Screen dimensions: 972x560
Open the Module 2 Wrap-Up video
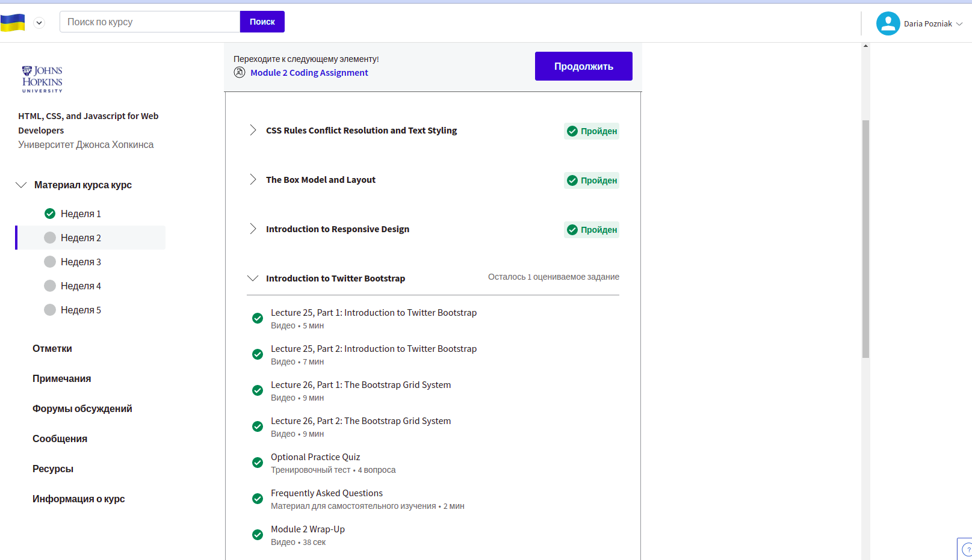[x=308, y=529]
